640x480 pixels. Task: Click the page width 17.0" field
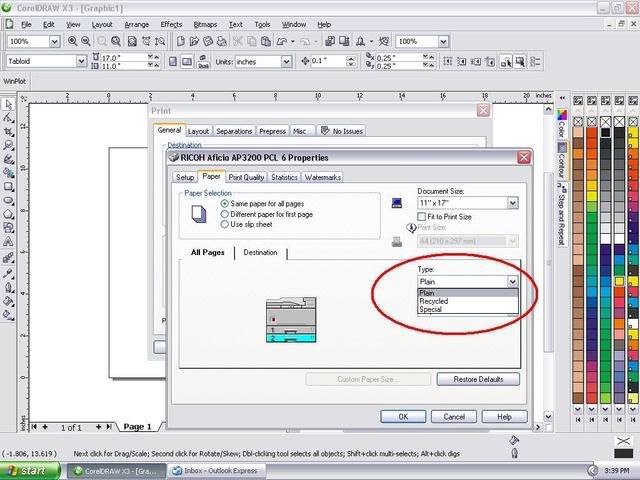(x=124, y=58)
